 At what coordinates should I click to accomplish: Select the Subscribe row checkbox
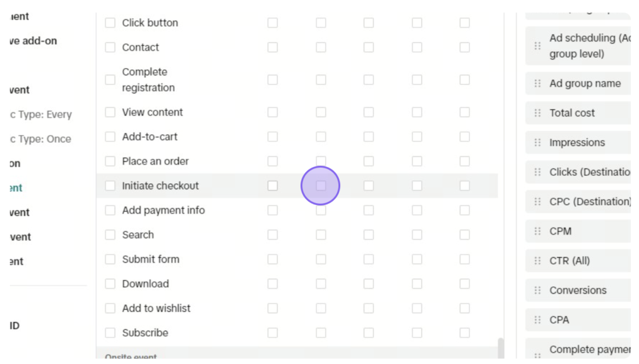[x=110, y=333]
